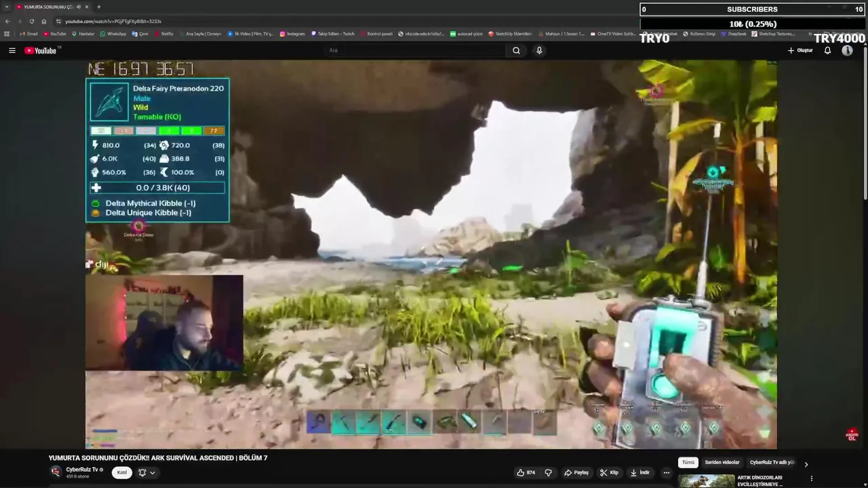Open the notifications bell in YouTube header
868x488 pixels.
click(827, 50)
